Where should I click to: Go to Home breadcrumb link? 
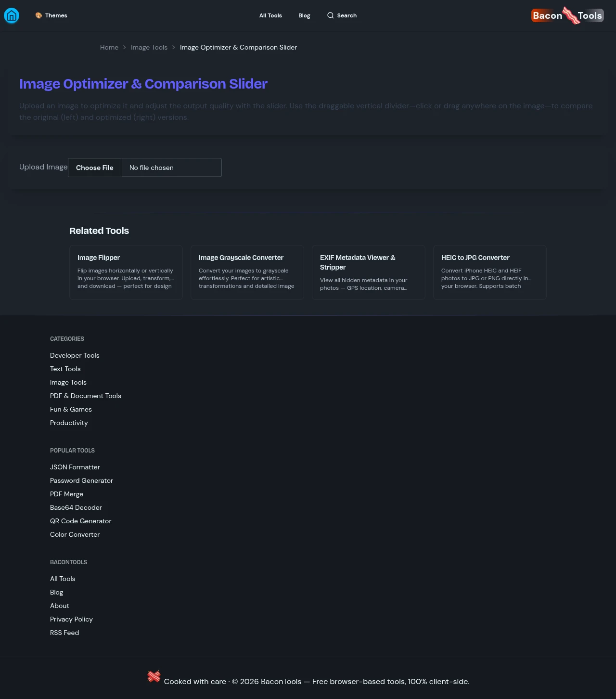[109, 47]
